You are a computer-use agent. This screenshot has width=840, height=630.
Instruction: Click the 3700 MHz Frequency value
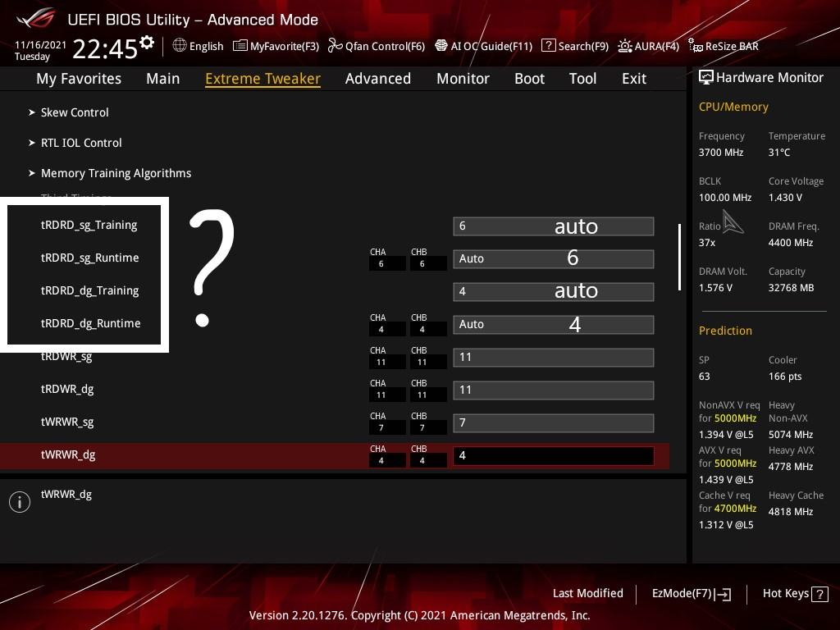[x=721, y=153]
